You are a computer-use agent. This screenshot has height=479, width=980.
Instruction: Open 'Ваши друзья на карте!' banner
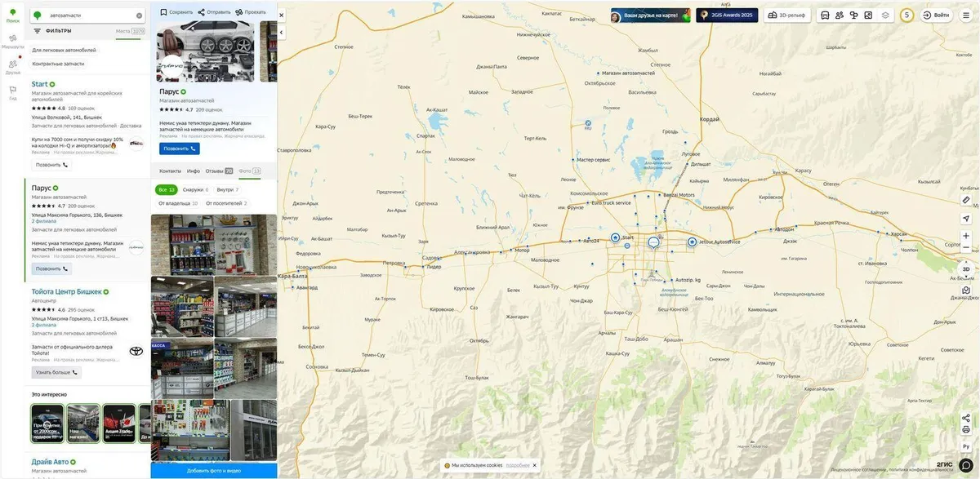coord(650,15)
